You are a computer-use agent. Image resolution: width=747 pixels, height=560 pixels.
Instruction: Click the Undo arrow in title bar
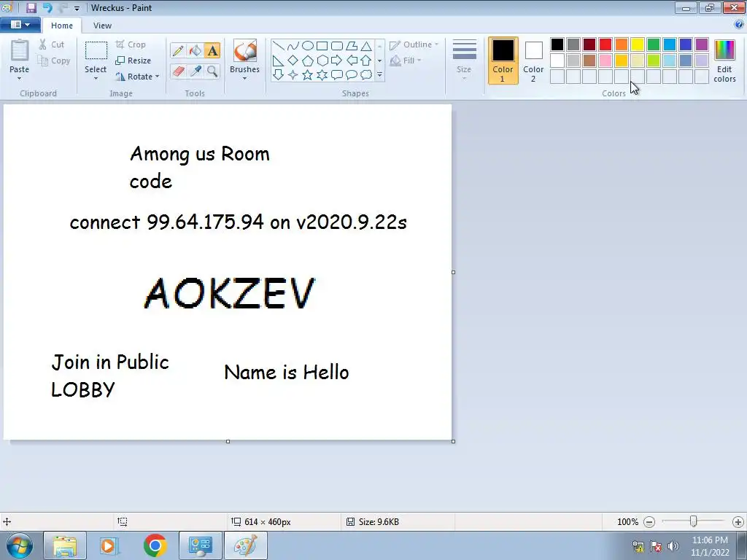point(47,7)
